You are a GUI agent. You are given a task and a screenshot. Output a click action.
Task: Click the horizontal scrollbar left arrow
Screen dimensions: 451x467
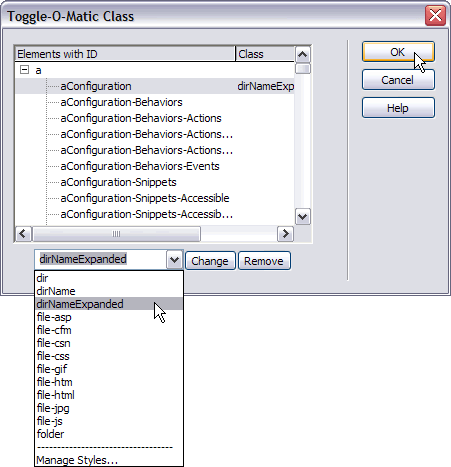pyautogui.click(x=23, y=234)
